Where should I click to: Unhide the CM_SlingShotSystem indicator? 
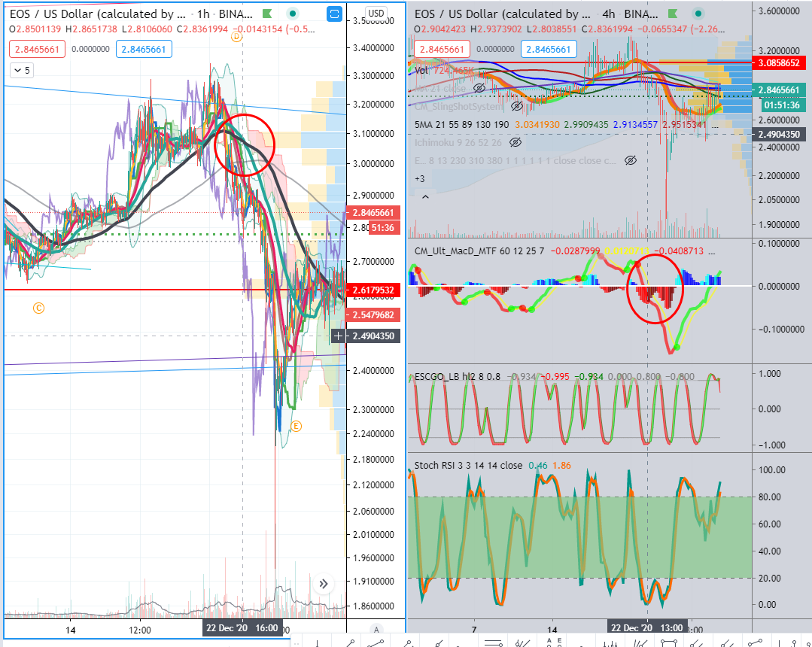point(517,106)
